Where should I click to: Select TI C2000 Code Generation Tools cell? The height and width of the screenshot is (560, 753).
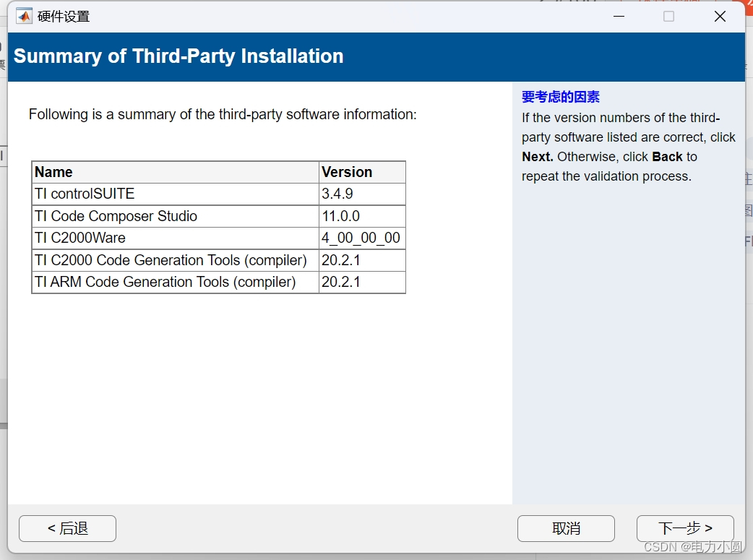pyautogui.click(x=176, y=260)
